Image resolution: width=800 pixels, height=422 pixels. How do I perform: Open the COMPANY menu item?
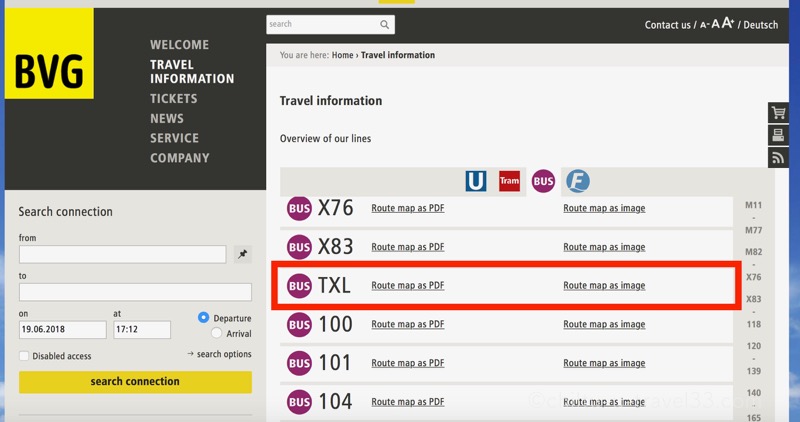180,158
